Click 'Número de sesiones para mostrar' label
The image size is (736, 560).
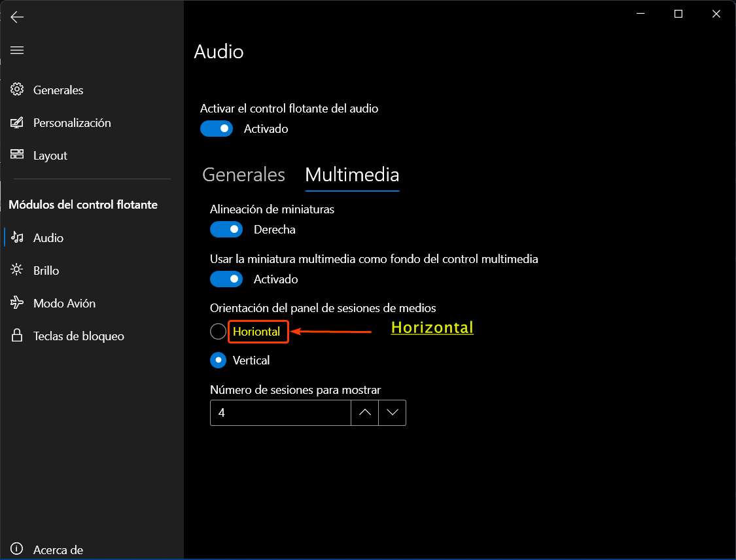point(295,390)
